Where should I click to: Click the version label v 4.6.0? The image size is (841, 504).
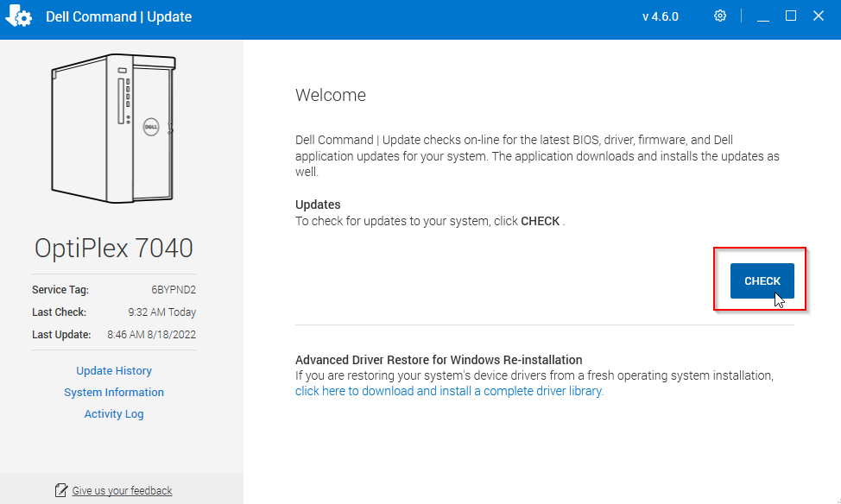pos(661,16)
